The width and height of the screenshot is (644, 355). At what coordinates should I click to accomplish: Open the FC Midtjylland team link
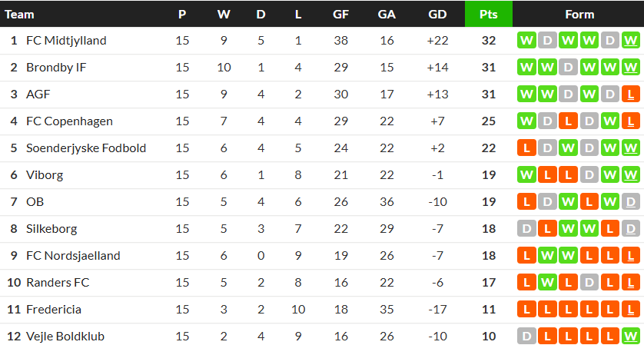pyautogui.click(x=66, y=41)
